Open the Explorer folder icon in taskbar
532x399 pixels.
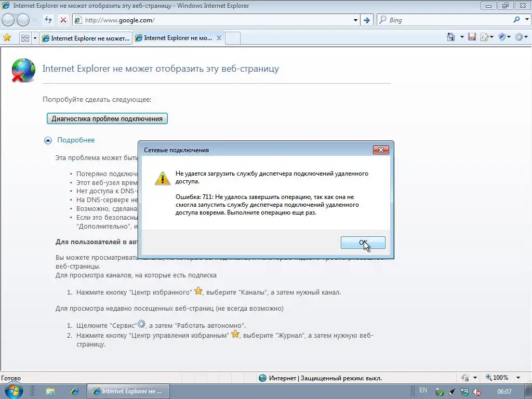50,392
